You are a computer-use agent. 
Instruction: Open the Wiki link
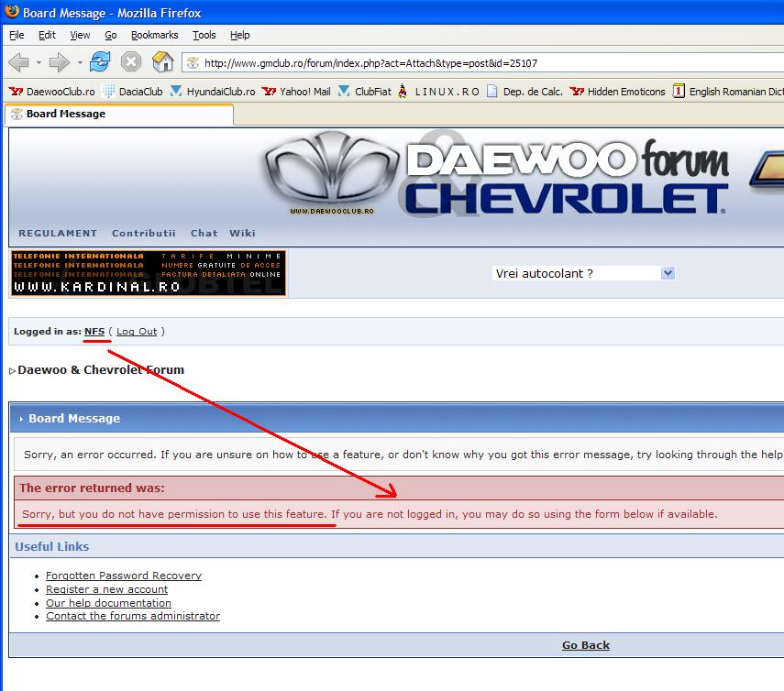242,234
